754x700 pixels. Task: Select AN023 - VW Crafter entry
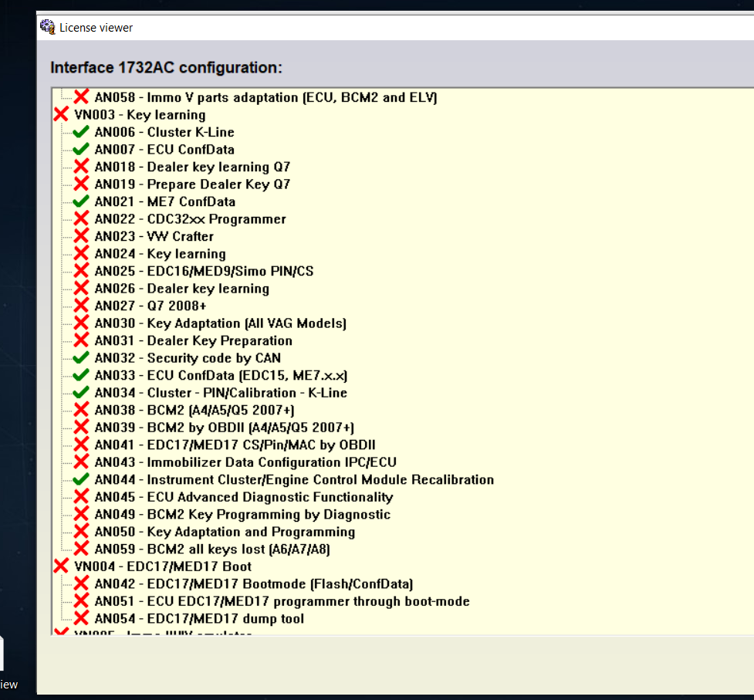coord(154,236)
